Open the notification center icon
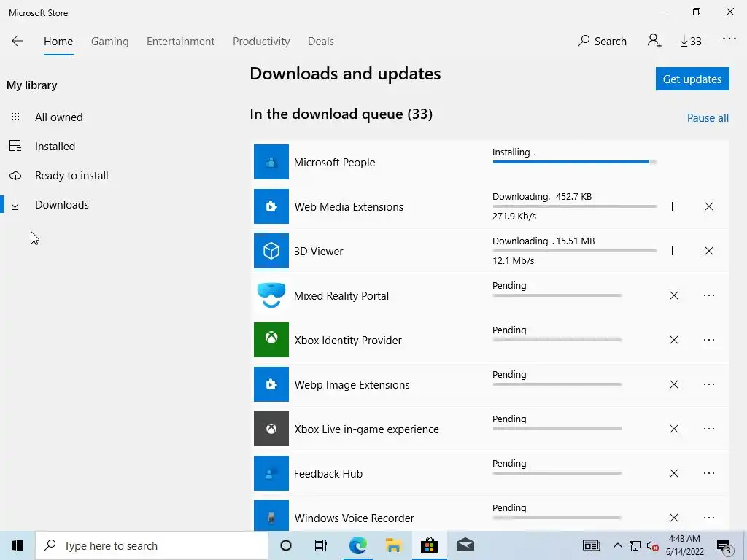The image size is (747, 560). point(724,546)
